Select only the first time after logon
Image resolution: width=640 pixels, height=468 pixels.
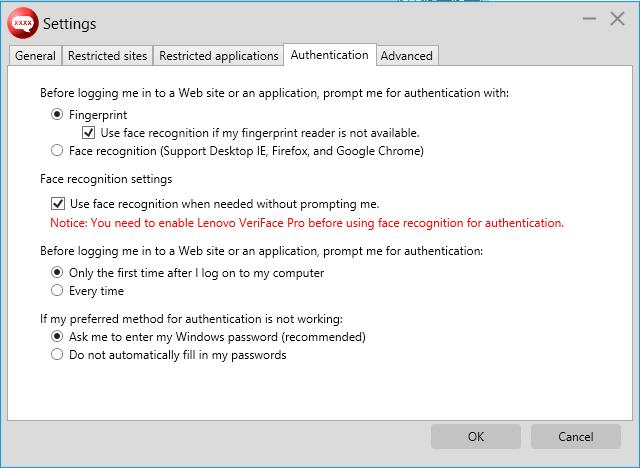click(57, 273)
